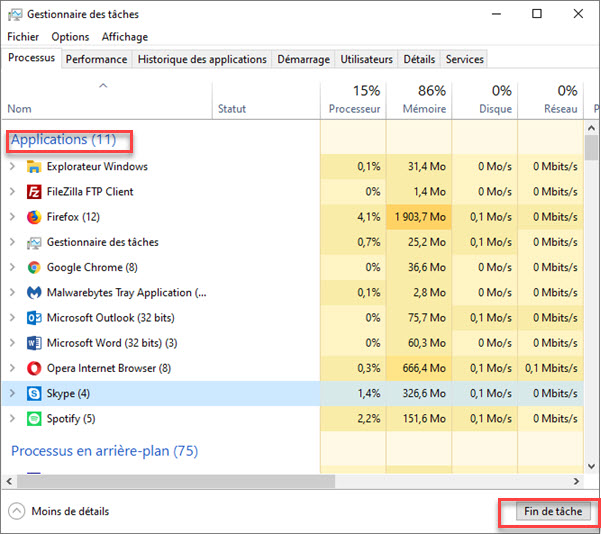Expand the FileZilla FTP Client row
This screenshot has width=601, height=534.
pyautogui.click(x=12, y=192)
